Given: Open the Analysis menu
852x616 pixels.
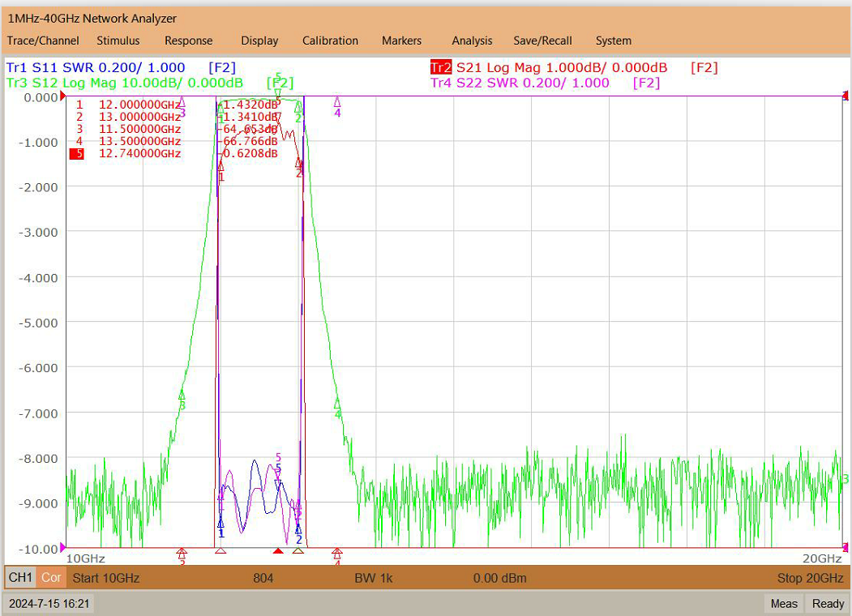Looking at the screenshot, I should point(472,41).
